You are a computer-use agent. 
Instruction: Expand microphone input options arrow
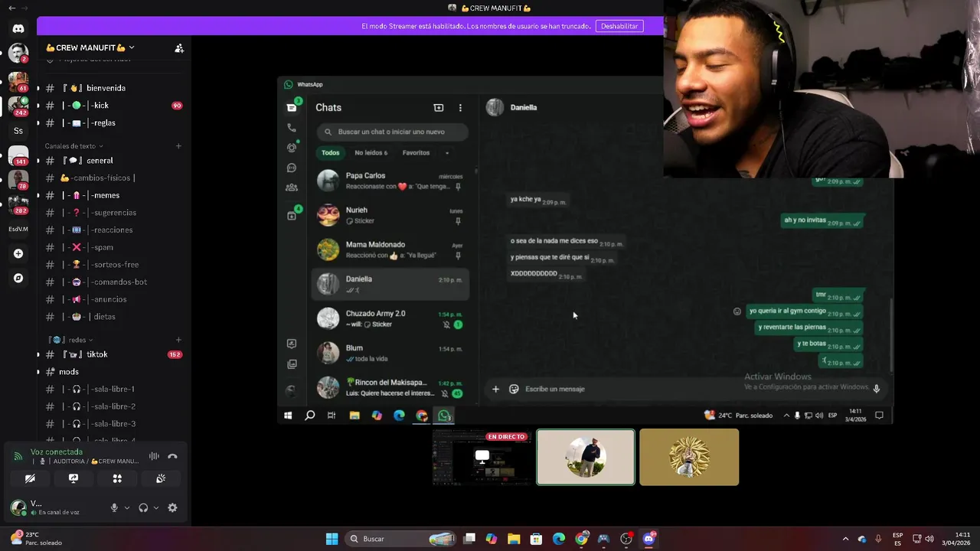coord(127,507)
